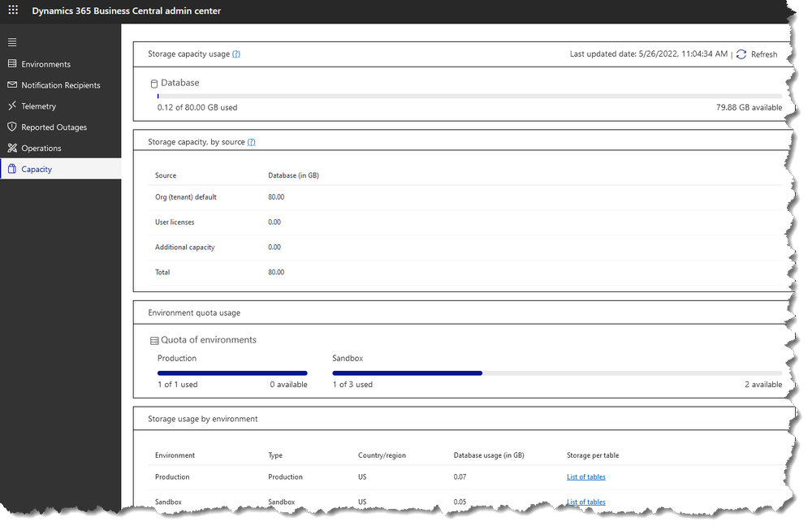
Task: Select the '0.12 of 80.00 GB used' text
Action: coord(197,108)
